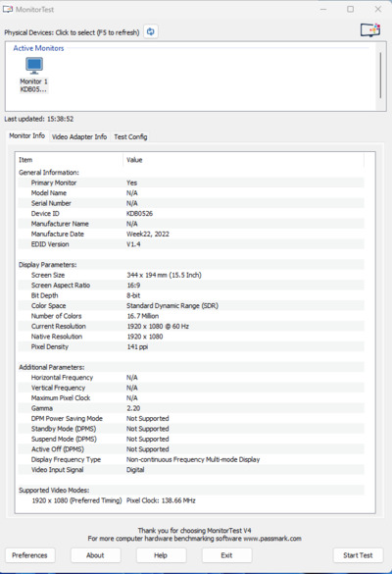This screenshot has height=574, width=392.
Task: Click the Value column header
Action: 244,160
